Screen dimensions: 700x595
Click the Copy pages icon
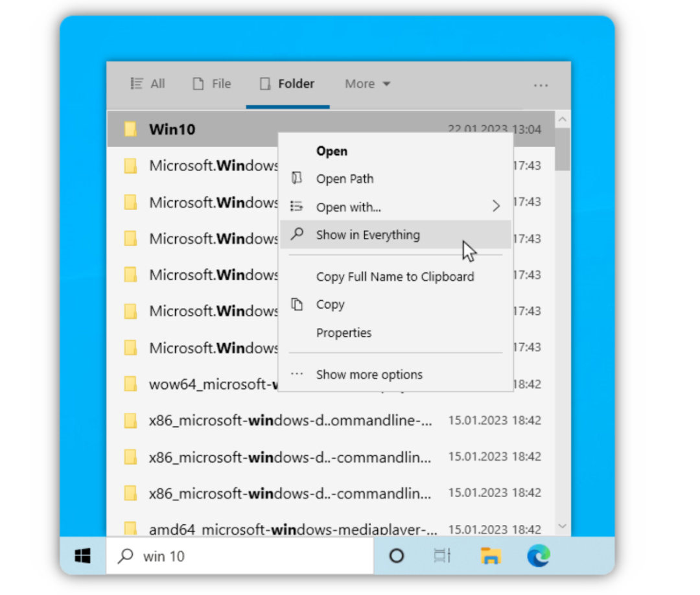[297, 304]
